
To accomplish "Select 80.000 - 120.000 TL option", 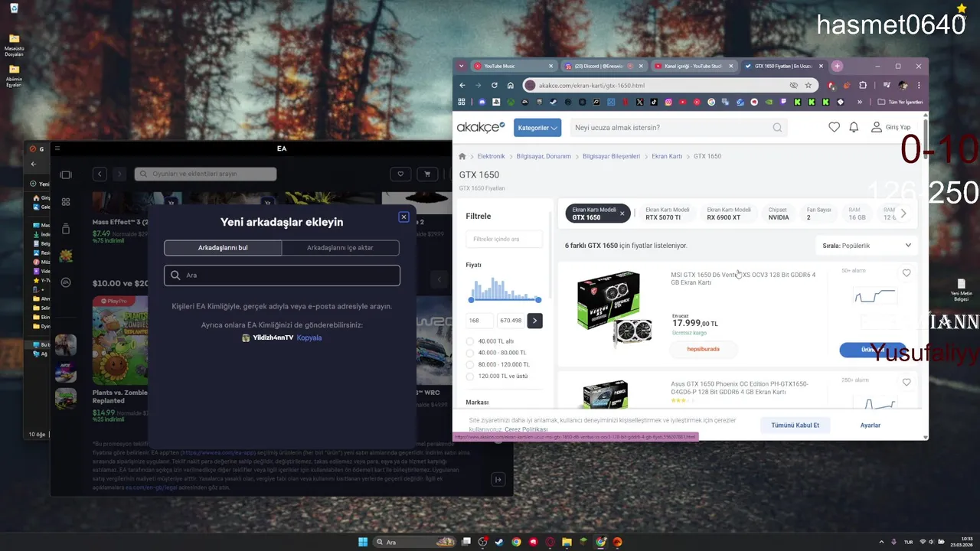I will (x=470, y=364).
